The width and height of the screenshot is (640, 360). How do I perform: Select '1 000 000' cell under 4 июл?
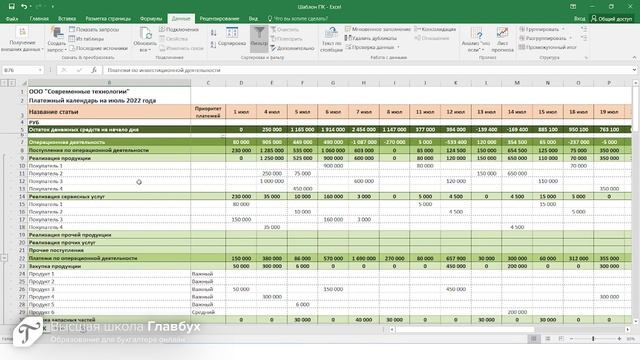[x=272, y=181]
